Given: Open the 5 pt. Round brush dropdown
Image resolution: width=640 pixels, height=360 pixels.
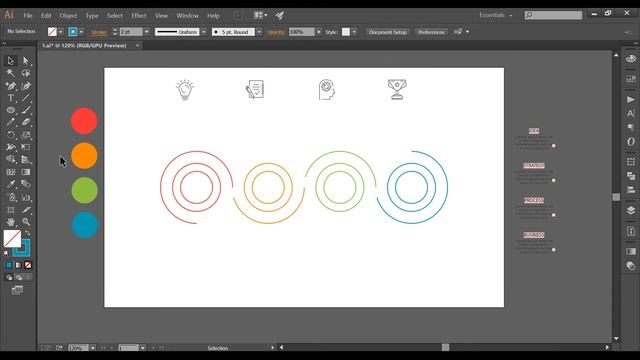Looking at the screenshot, I should point(259,32).
